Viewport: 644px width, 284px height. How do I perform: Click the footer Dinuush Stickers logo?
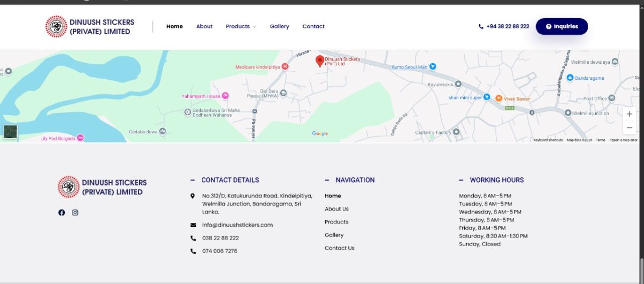coord(102,187)
